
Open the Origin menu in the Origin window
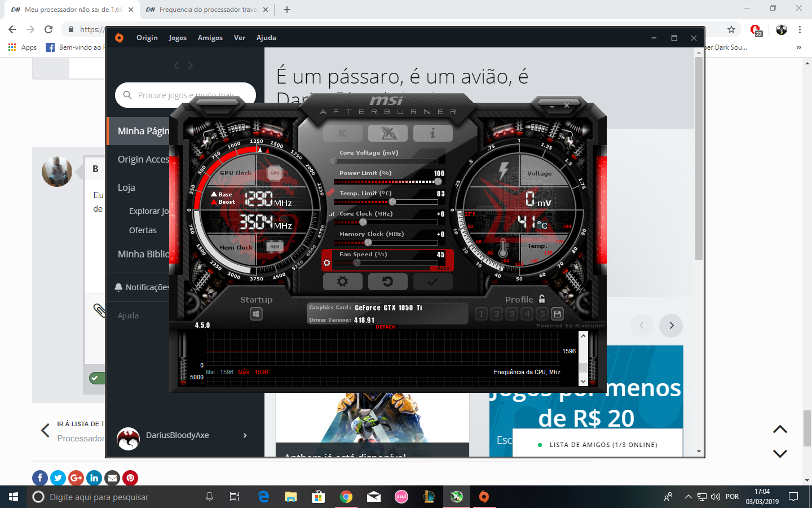[147, 38]
